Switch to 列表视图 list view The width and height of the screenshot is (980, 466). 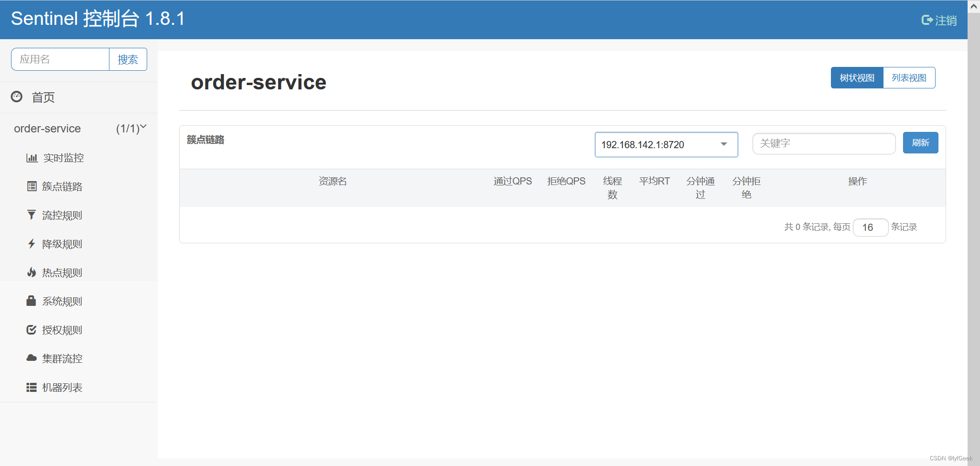coord(909,77)
